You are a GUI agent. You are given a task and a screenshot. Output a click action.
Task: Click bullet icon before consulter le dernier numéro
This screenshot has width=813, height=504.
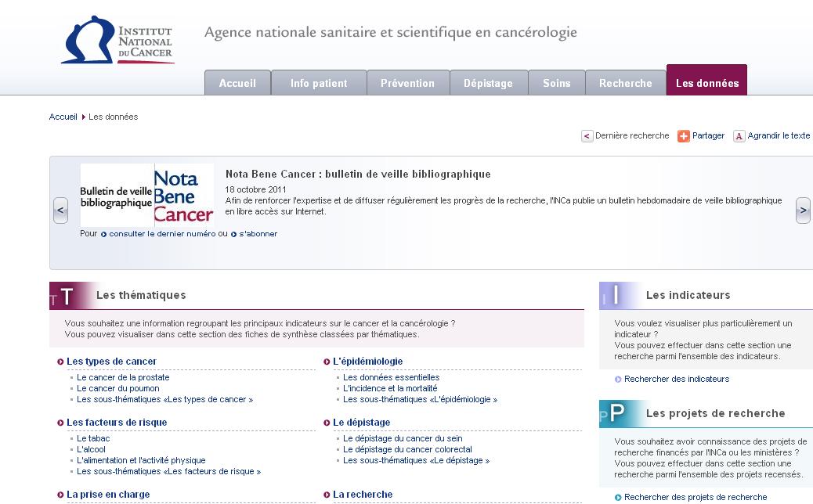tap(103, 234)
